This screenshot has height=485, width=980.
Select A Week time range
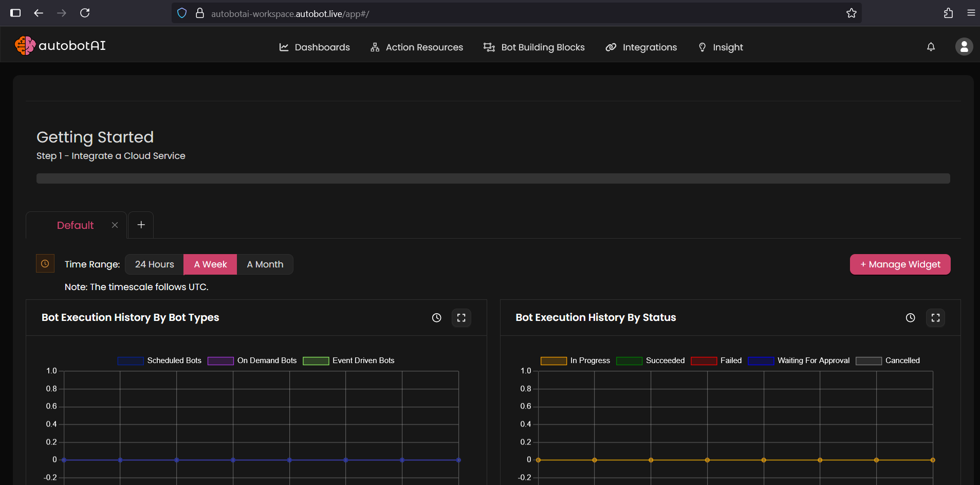click(210, 264)
